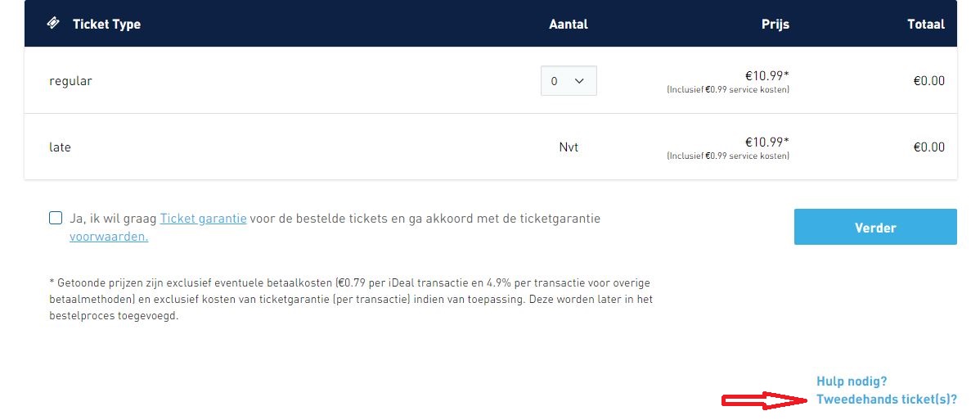Click the ticket icon beside Ticket Type
The height and width of the screenshot is (420, 980).
coord(54,23)
